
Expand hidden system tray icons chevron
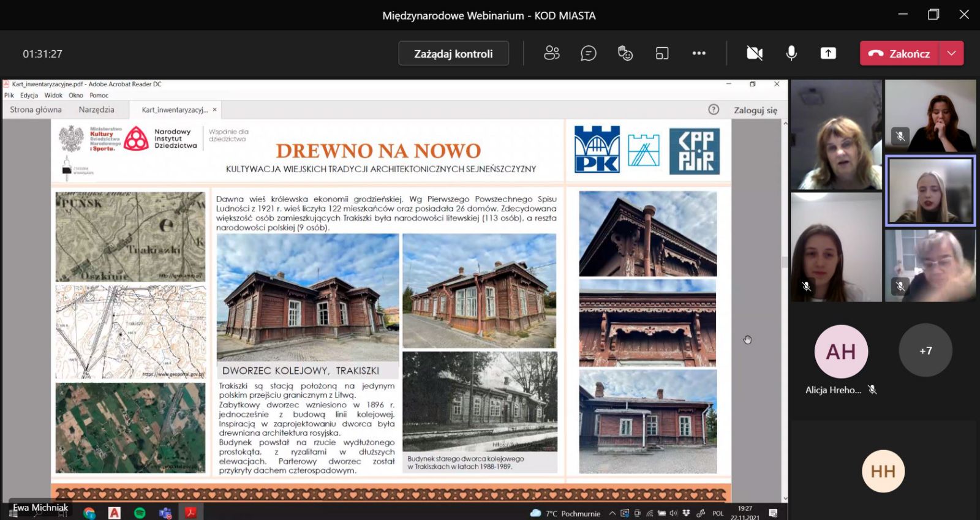(x=612, y=513)
